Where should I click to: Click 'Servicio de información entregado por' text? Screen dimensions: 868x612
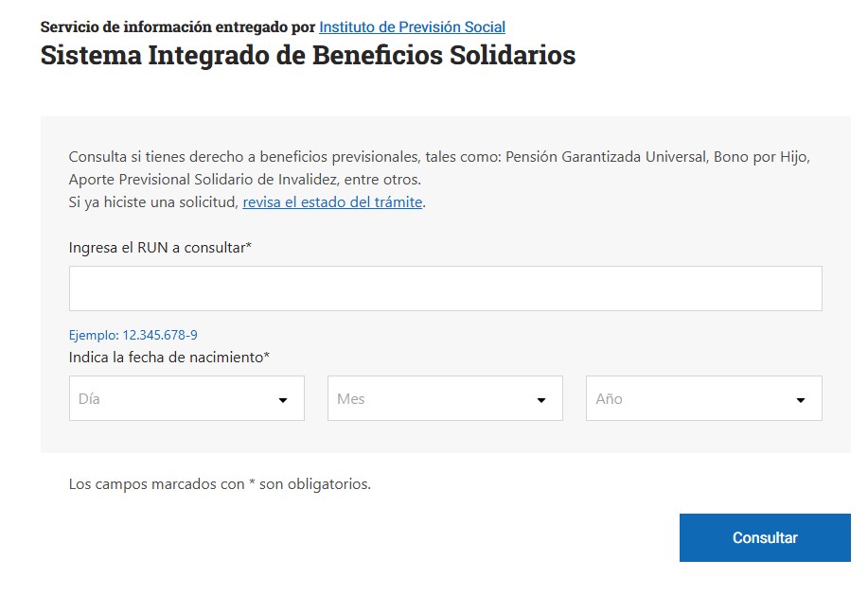point(178,27)
